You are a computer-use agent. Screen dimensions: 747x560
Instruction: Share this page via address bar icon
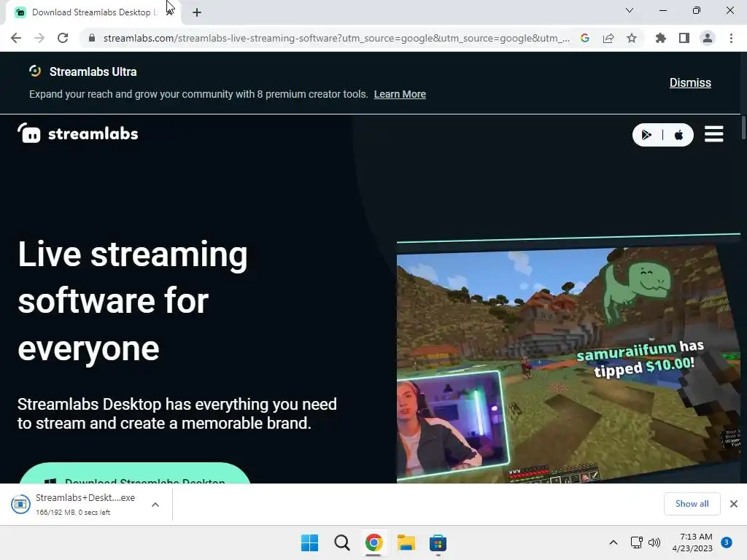coord(608,38)
